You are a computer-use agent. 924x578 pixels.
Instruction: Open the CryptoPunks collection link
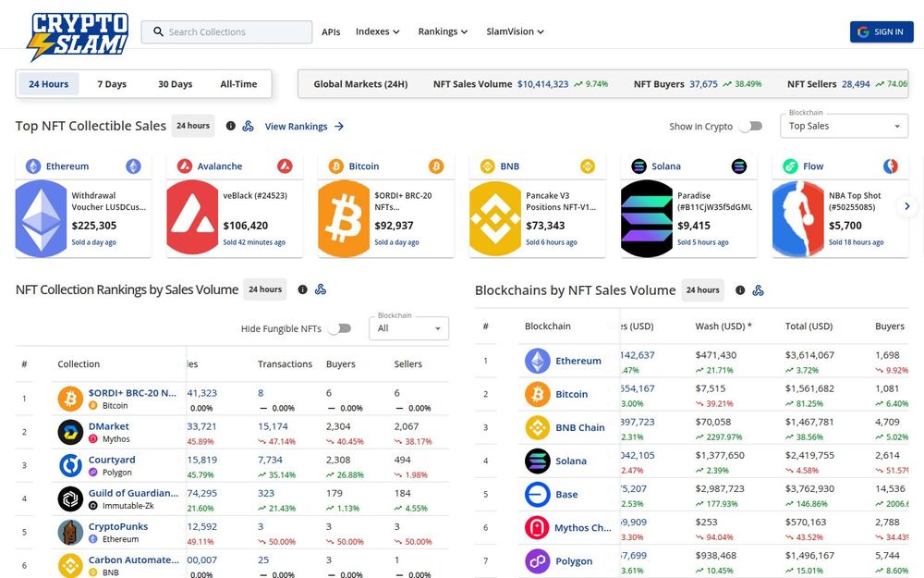pyautogui.click(x=118, y=527)
